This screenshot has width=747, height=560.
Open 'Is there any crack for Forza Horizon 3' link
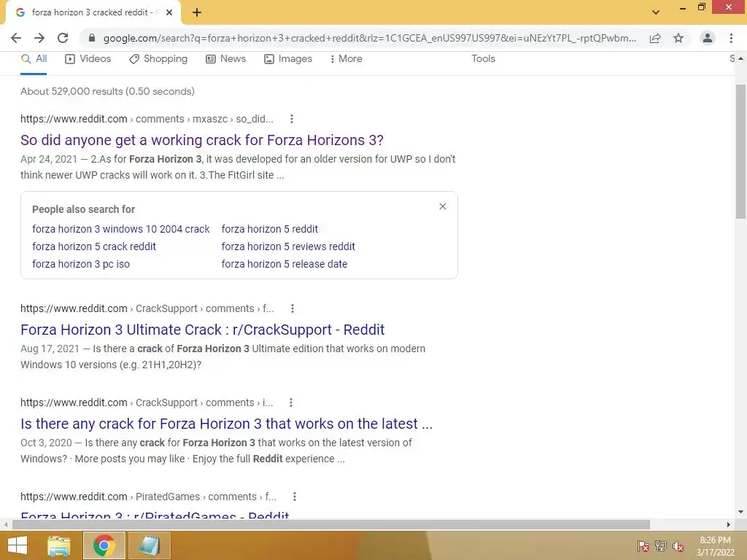[x=227, y=424]
